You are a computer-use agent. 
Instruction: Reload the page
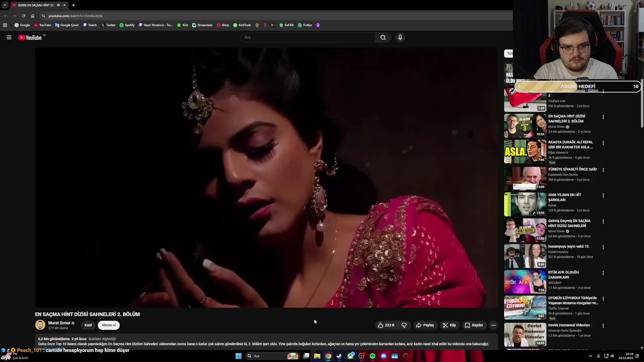click(23, 16)
